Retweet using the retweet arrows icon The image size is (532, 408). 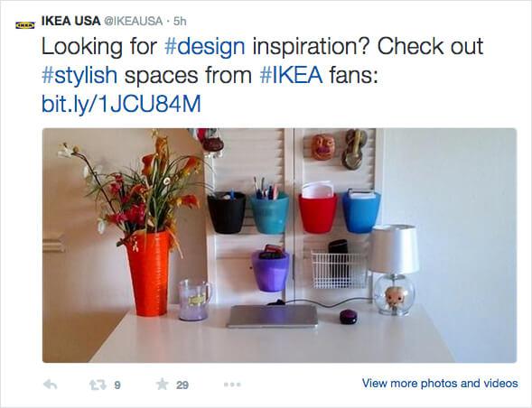(x=98, y=385)
